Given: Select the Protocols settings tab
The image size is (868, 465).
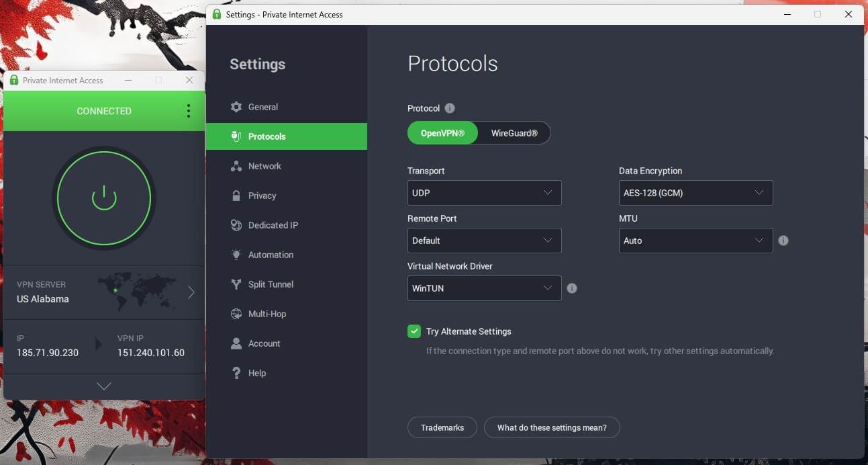Looking at the screenshot, I should (x=287, y=136).
